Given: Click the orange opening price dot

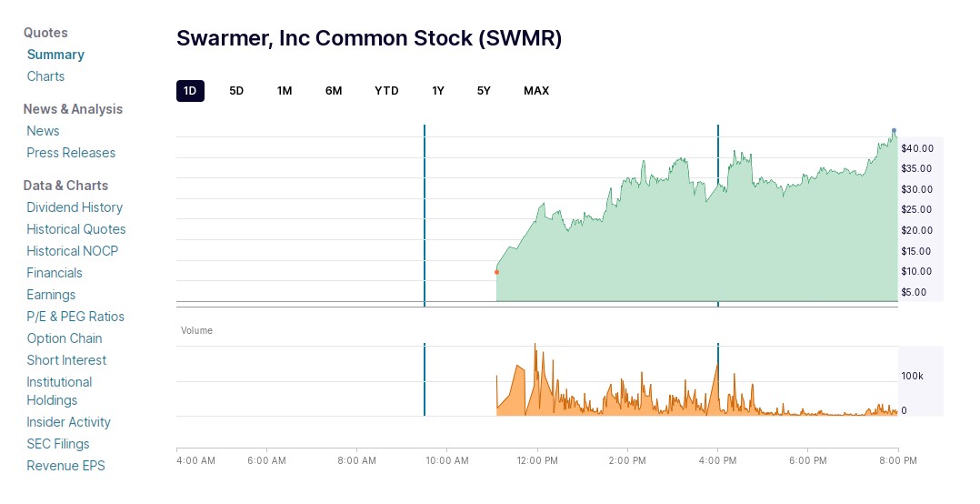Looking at the screenshot, I should tap(496, 272).
